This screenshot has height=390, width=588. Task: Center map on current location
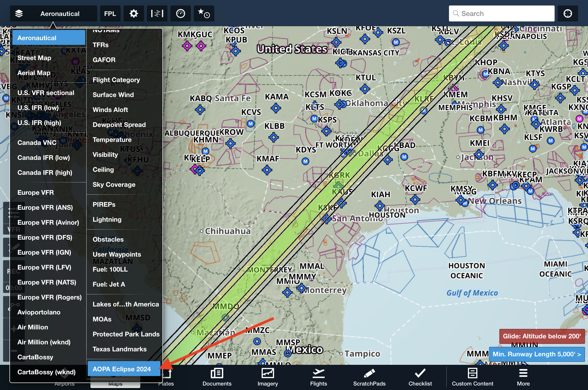[x=568, y=13]
